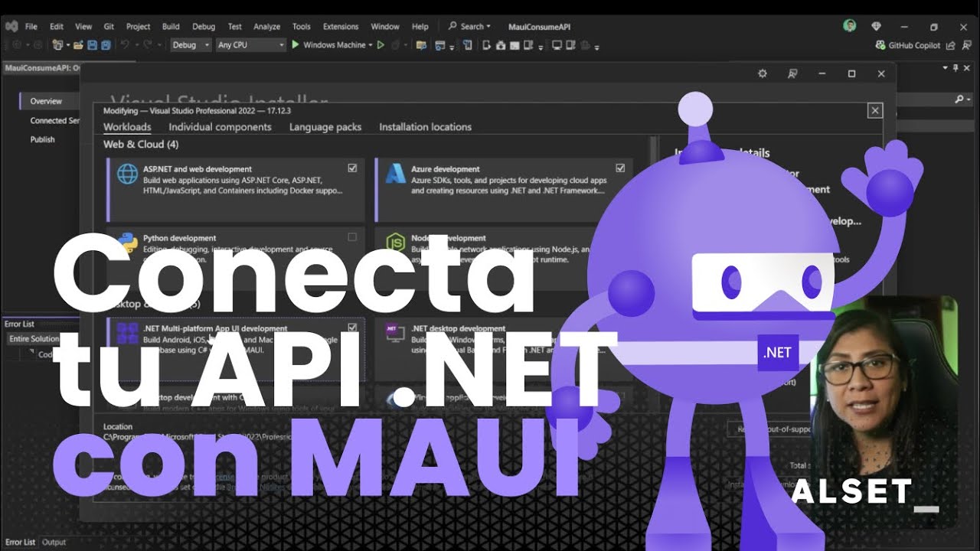The width and height of the screenshot is (980, 551).
Task: Click the Python development workload icon
Action: tap(128, 243)
